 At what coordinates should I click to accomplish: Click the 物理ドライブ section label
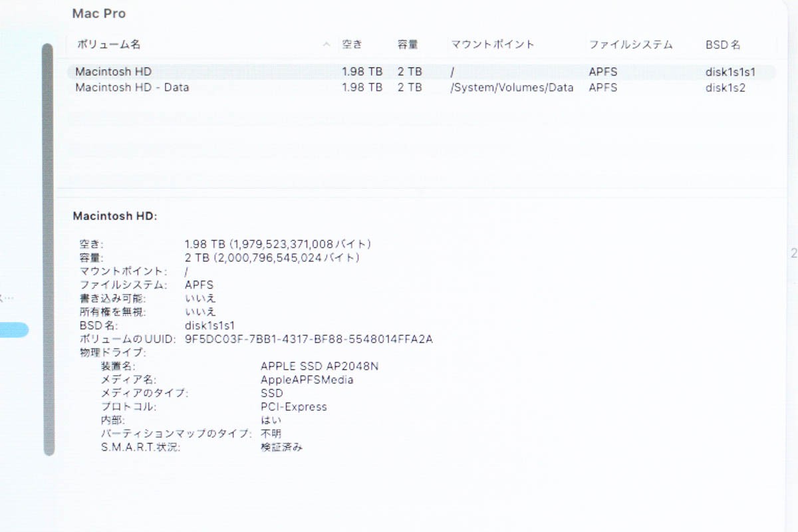pyautogui.click(x=112, y=352)
